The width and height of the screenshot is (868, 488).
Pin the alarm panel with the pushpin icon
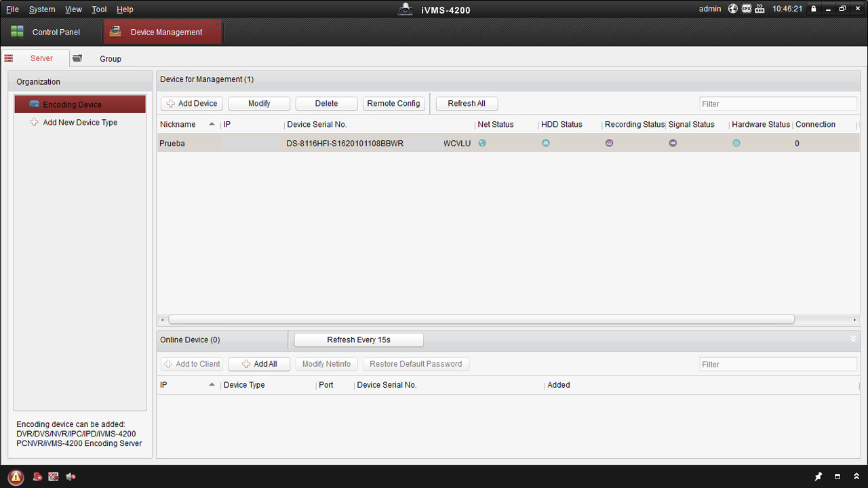(x=818, y=476)
